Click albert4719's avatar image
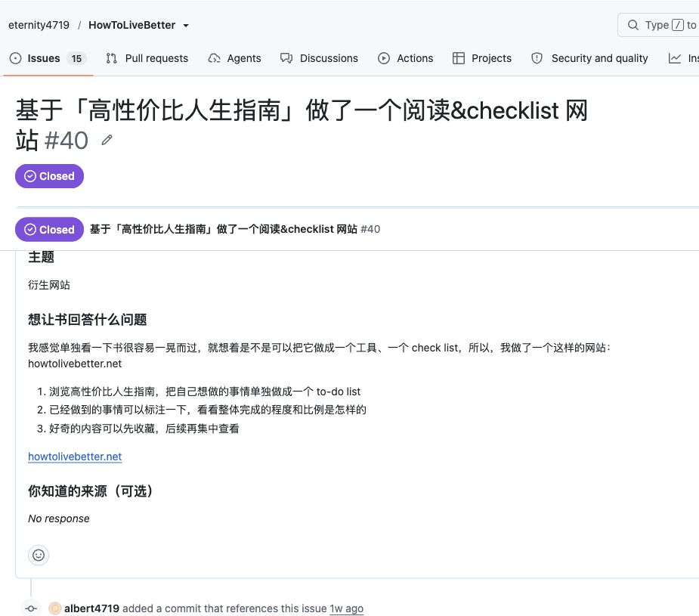The height and width of the screenshot is (616, 699). click(55, 608)
